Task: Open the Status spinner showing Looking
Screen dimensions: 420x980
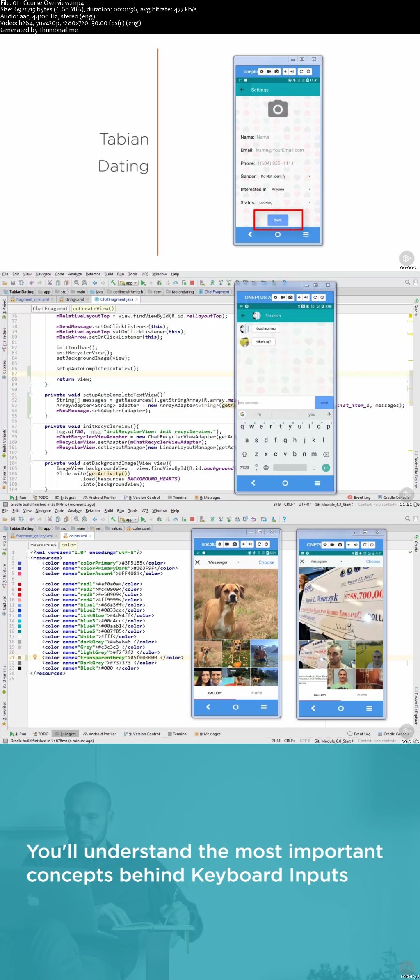Action: point(285,203)
